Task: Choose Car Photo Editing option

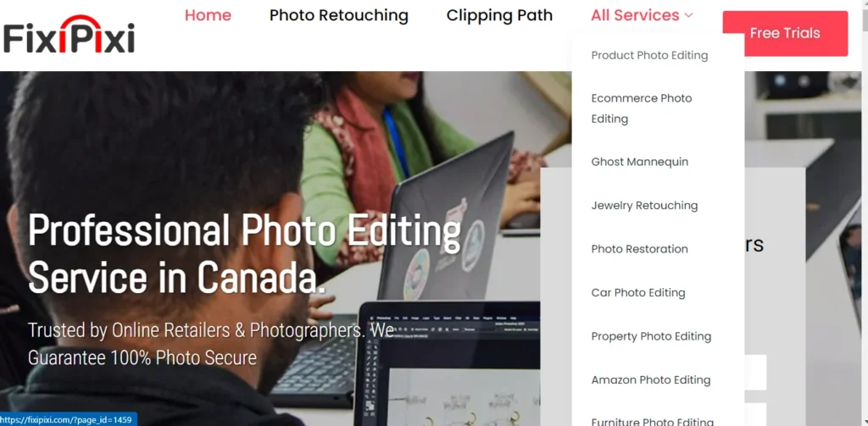Action: (x=637, y=293)
